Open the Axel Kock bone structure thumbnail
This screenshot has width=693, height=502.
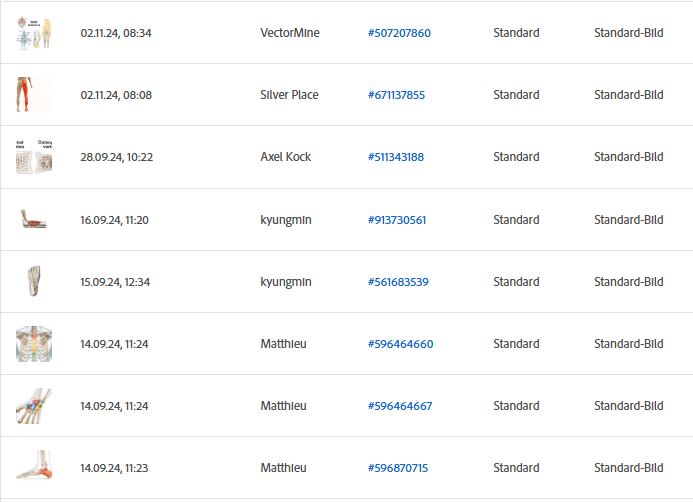click(x=34, y=157)
